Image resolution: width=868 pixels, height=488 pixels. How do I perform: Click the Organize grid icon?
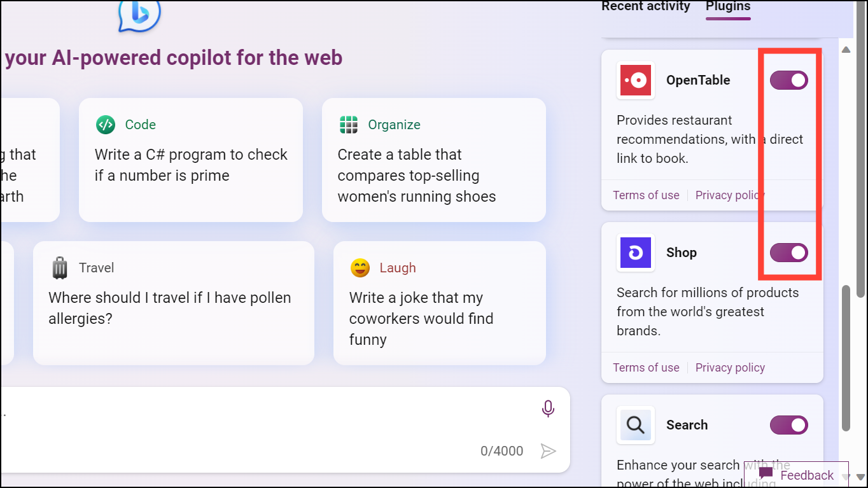click(x=349, y=125)
